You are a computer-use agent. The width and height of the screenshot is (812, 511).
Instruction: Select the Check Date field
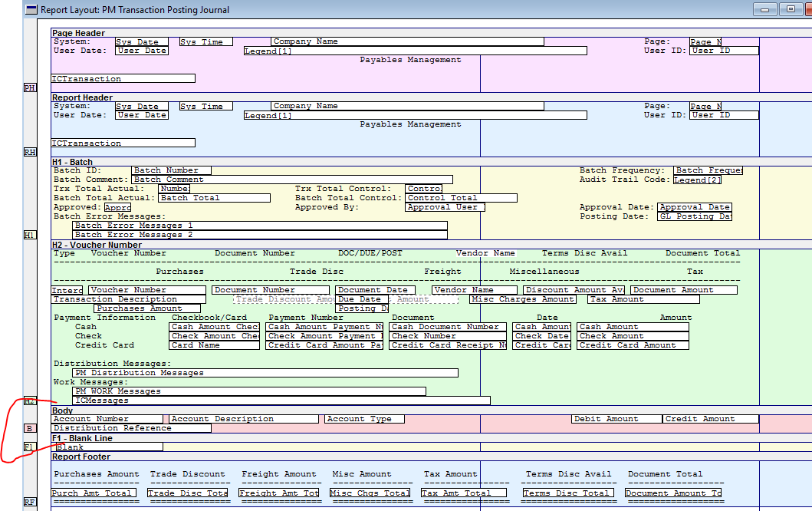[x=541, y=336]
